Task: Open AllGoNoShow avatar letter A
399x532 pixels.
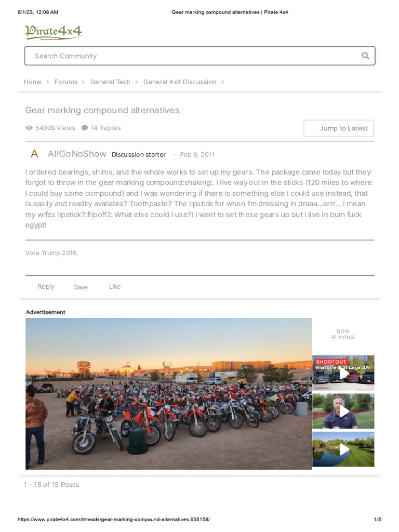Action: (x=34, y=154)
